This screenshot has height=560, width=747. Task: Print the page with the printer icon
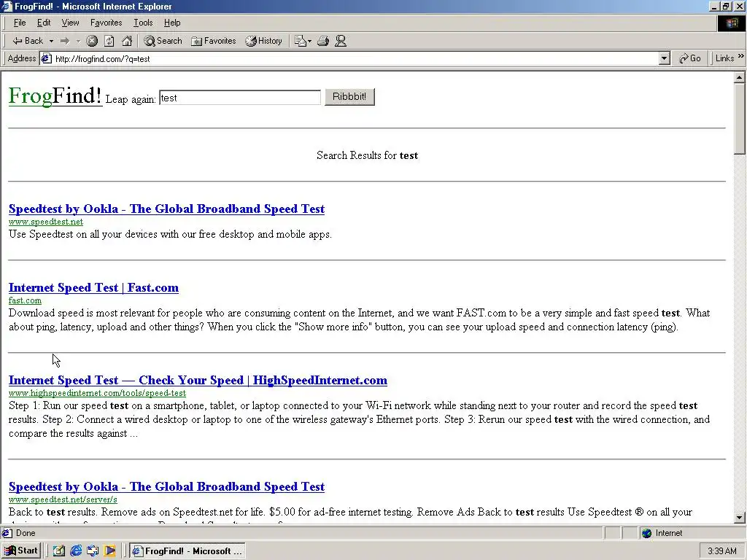coord(323,41)
